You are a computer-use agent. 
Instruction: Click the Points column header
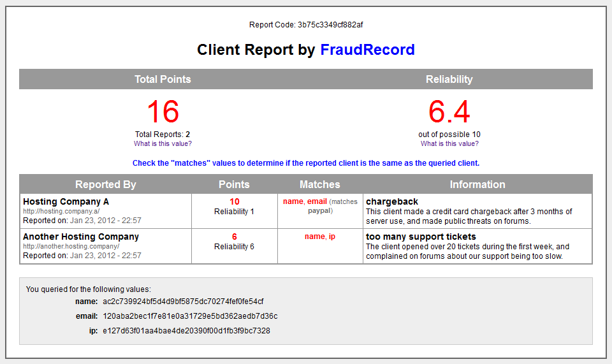pyautogui.click(x=234, y=184)
